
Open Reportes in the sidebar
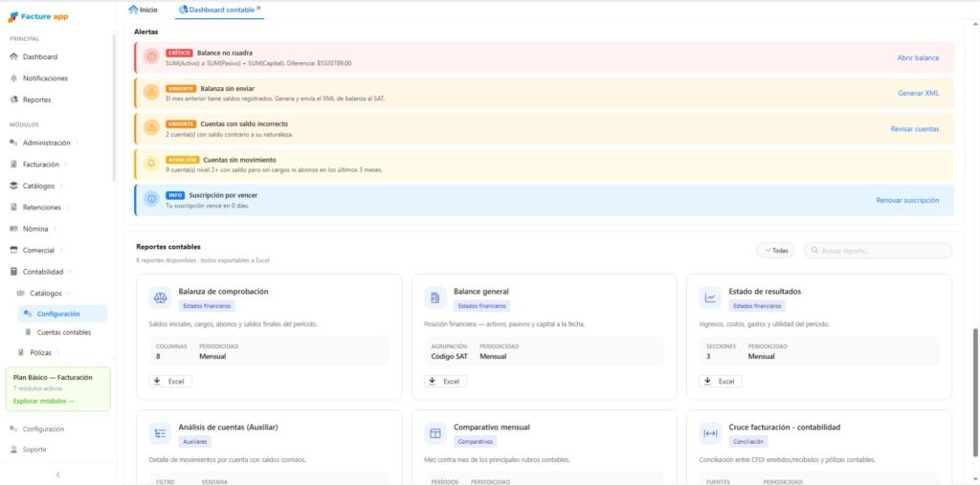pyautogui.click(x=37, y=99)
